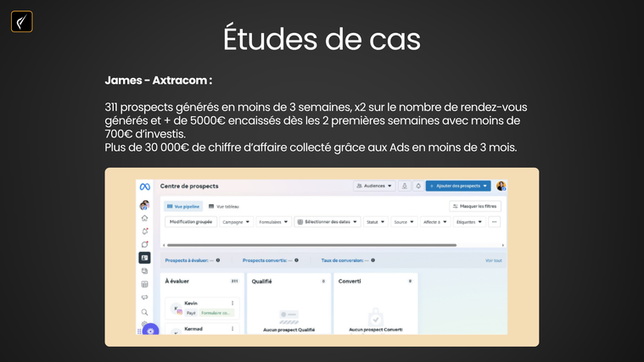This screenshot has width=644, height=362.
Task: Open the three-dot menu on Kevin's card
Action: tap(232, 304)
